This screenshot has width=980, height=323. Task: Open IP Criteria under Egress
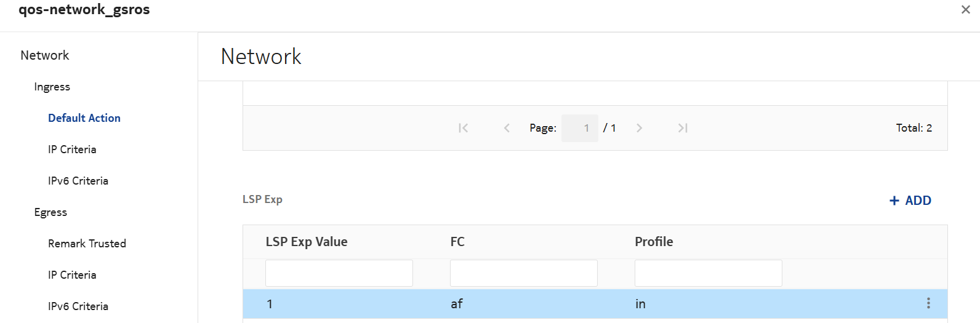coord(72,275)
